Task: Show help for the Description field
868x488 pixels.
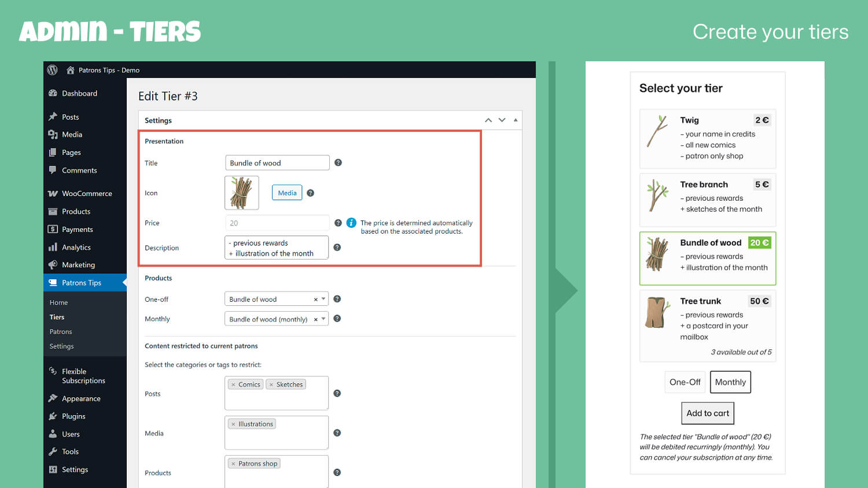Action: click(x=337, y=247)
